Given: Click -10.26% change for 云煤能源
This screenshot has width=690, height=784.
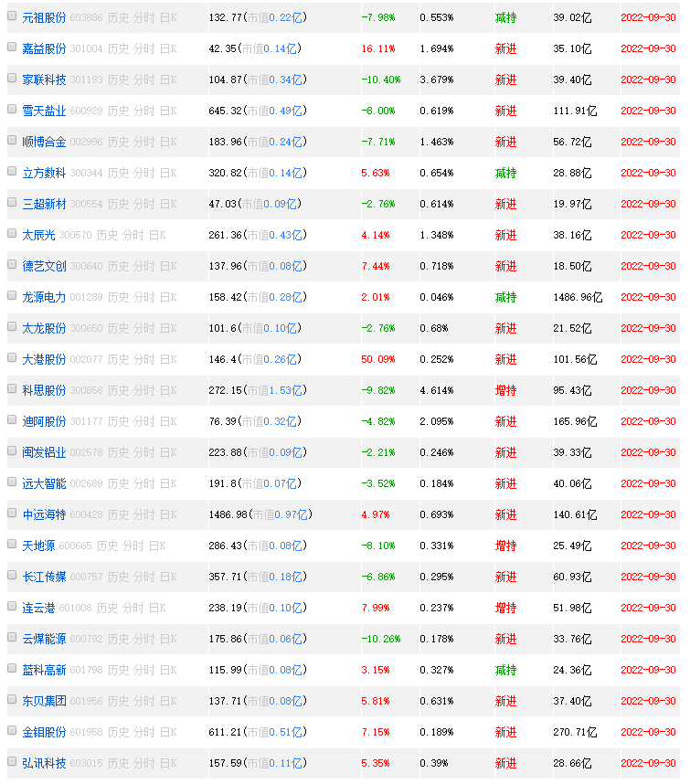Looking at the screenshot, I should [x=381, y=639].
